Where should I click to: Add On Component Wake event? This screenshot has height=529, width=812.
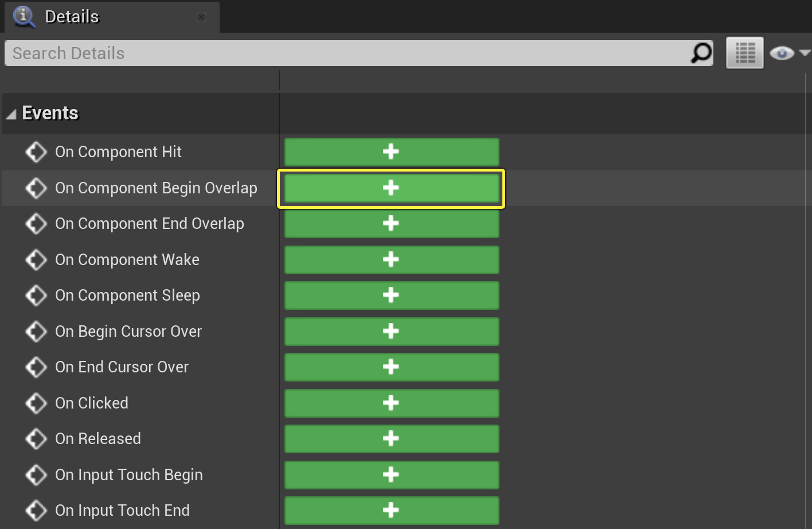pos(391,260)
